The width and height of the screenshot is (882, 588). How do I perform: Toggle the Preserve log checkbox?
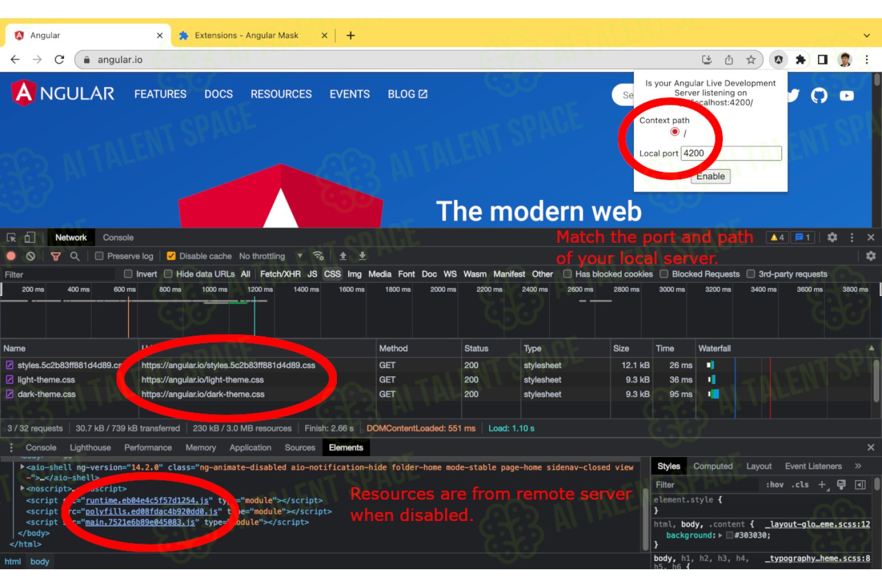point(99,256)
